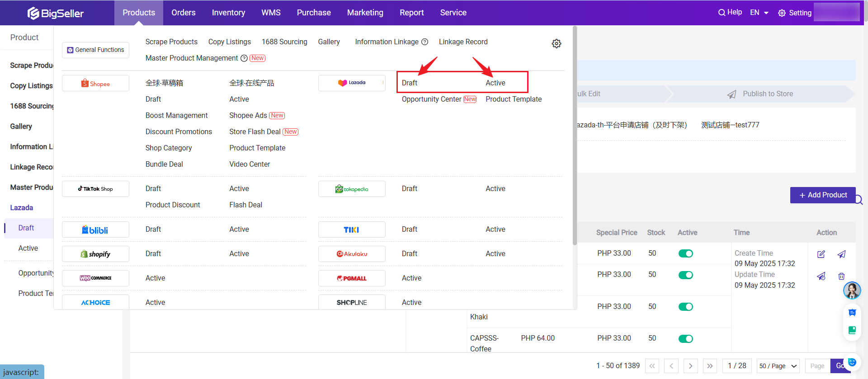
Task: Select the Shopify platform logo
Action: pos(95,254)
